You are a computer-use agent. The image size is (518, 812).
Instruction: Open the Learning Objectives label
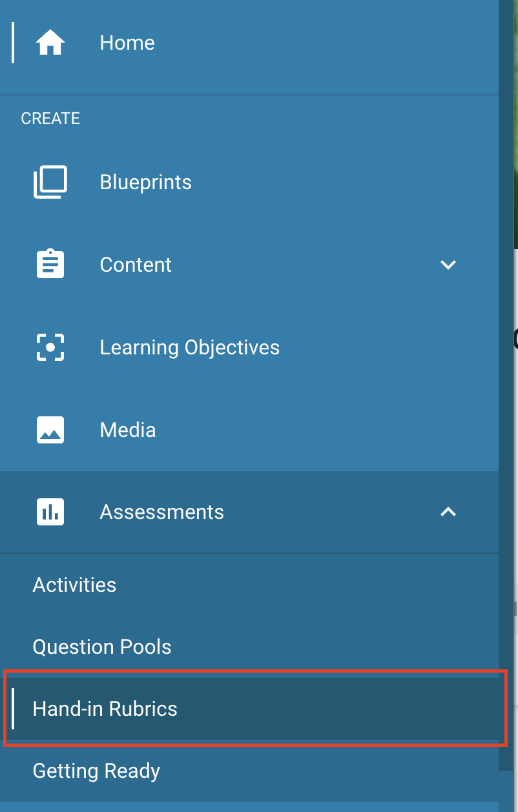click(x=190, y=347)
